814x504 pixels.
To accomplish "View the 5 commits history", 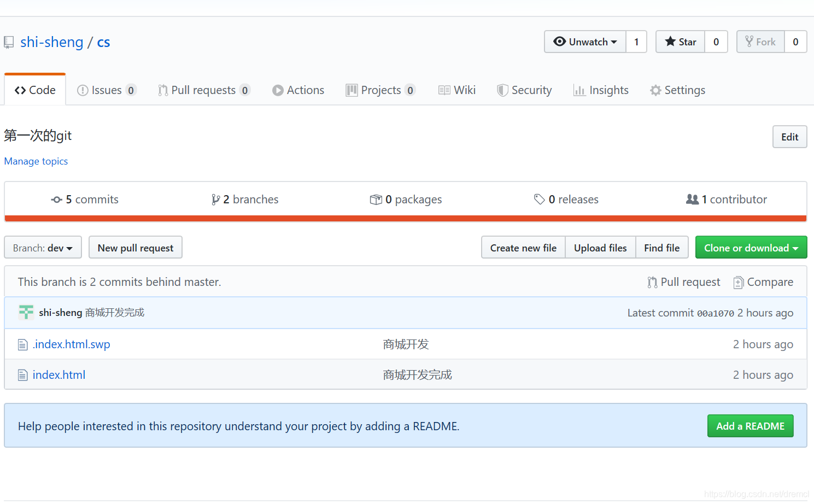I will point(85,200).
